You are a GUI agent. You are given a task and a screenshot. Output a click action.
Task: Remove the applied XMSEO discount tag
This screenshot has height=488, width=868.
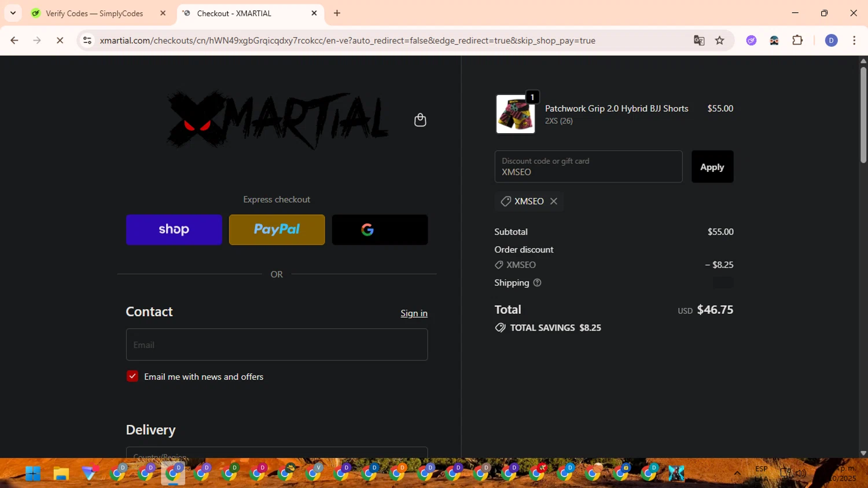click(554, 201)
